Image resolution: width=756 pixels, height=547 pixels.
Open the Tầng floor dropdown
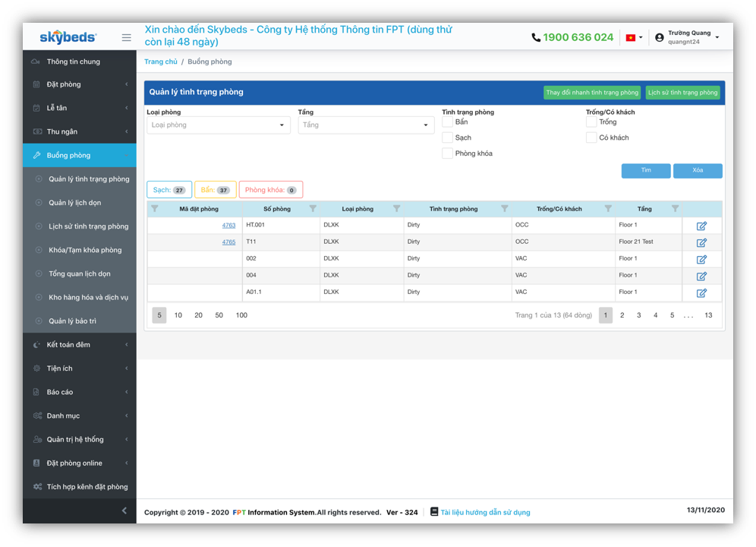click(366, 125)
